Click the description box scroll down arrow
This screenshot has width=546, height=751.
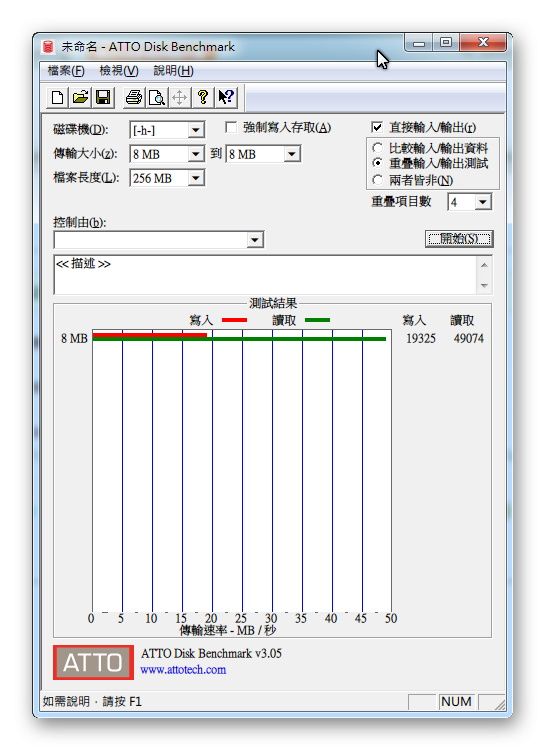click(x=484, y=285)
